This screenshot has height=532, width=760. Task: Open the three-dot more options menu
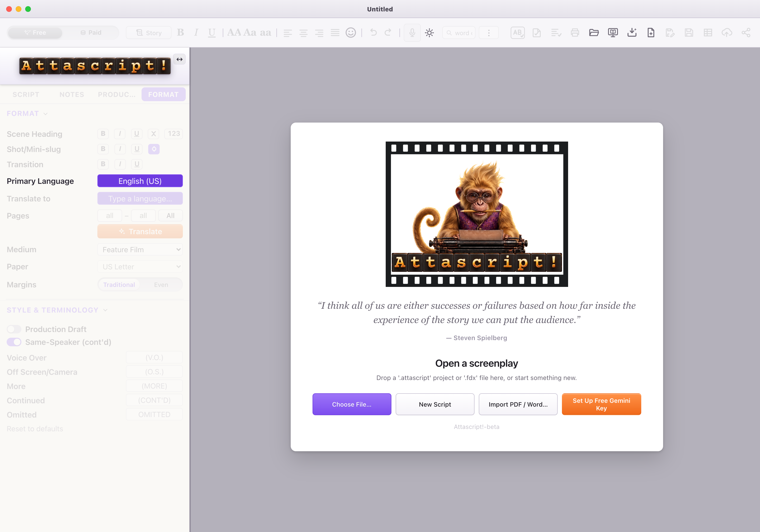(x=489, y=33)
